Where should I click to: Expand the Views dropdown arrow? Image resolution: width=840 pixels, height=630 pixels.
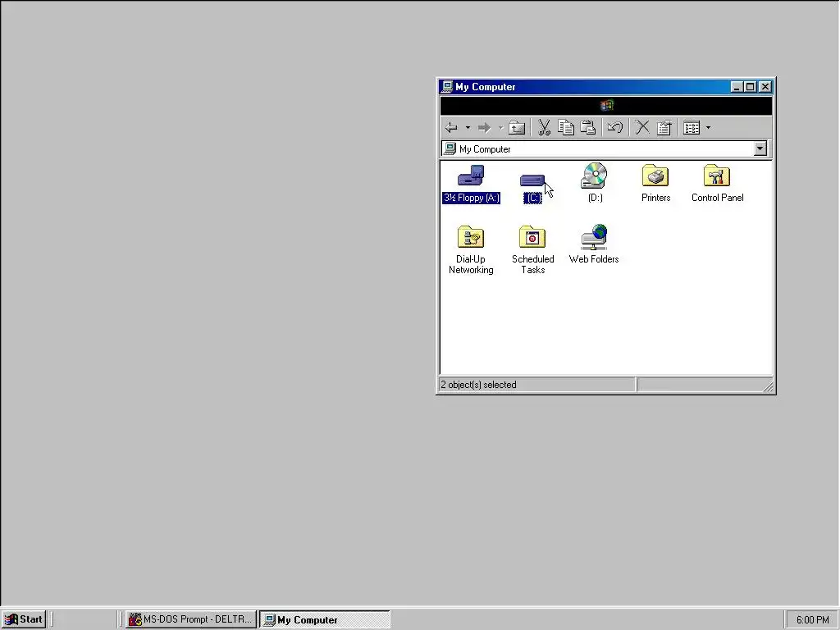tap(708, 127)
